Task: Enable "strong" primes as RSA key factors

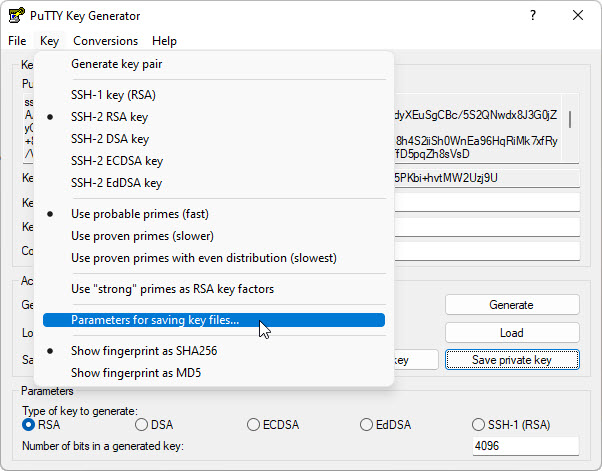Action: pos(172,289)
